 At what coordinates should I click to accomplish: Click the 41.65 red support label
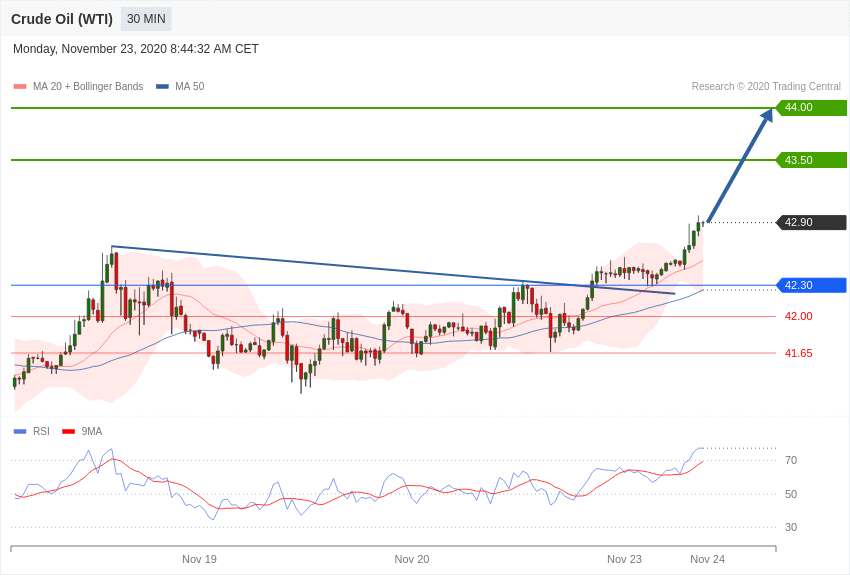[x=798, y=353]
